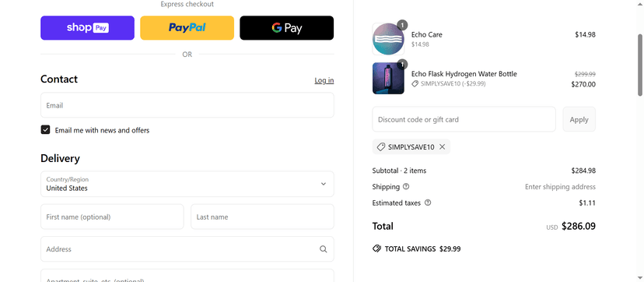Image resolution: width=644 pixels, height=282 pixels.
Task: Click the Echo Flask bottle thumbnail
Action: point(388,78)
